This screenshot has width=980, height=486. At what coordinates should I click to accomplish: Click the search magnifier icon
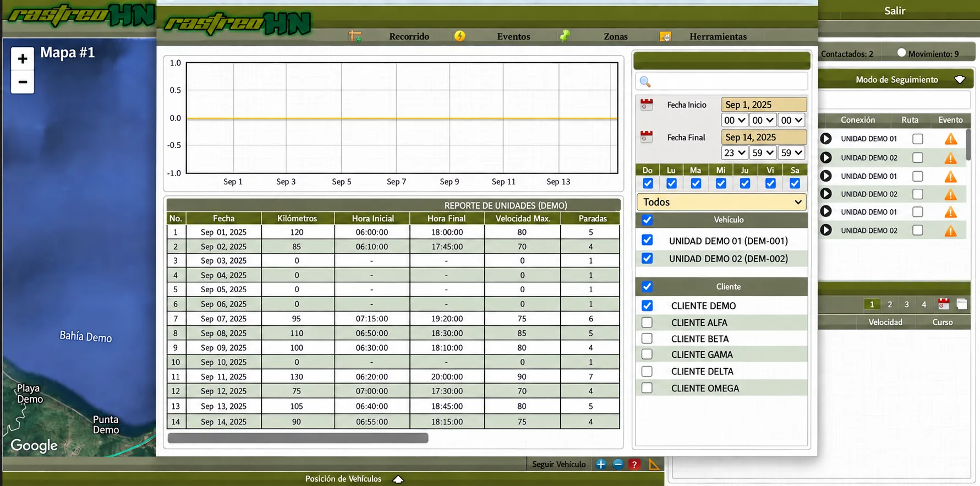pyautogui.click(x=645, y=82)
